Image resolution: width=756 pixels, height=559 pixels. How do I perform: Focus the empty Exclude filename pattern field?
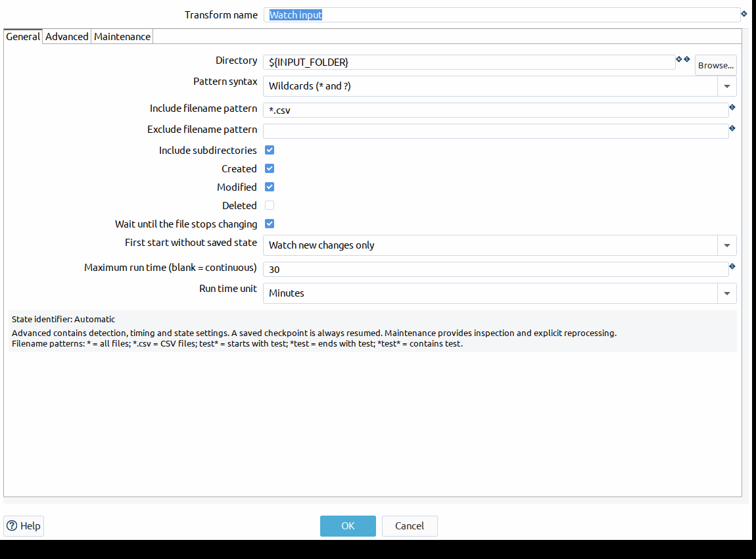[496, 131]
